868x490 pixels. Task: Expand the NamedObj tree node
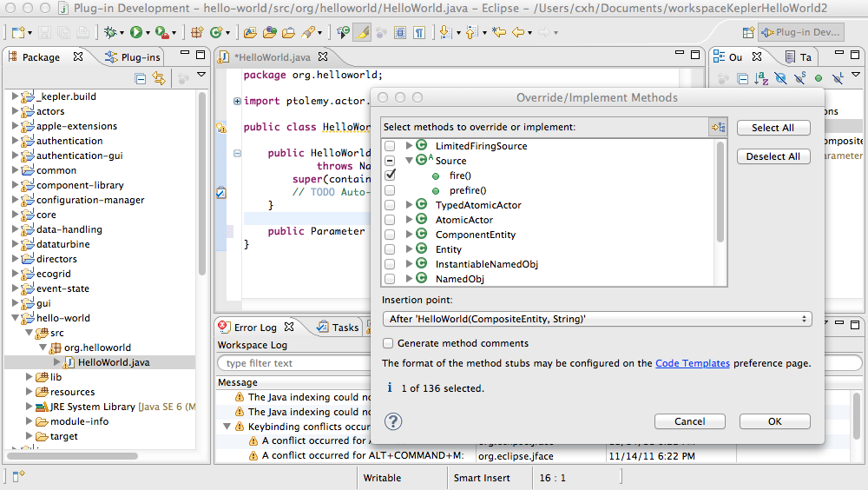[x=409, y=279]
